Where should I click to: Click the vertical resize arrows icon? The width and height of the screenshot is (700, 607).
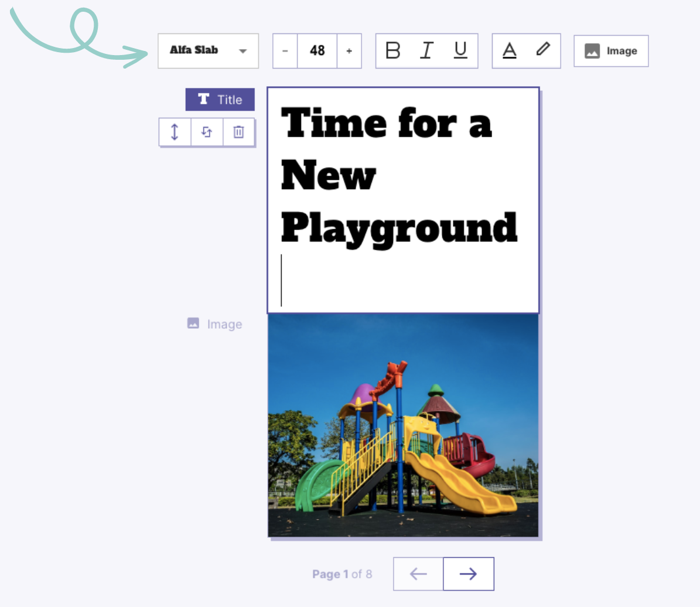click(175, 132)
